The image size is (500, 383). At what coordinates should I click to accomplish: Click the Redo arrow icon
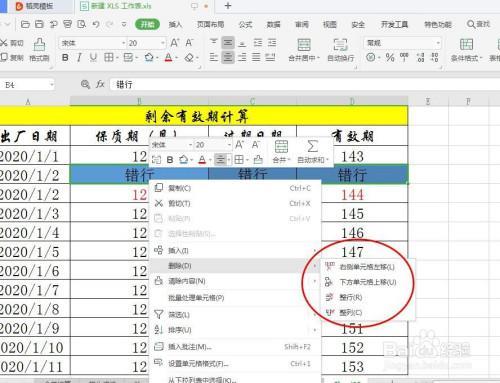[110, 24]
